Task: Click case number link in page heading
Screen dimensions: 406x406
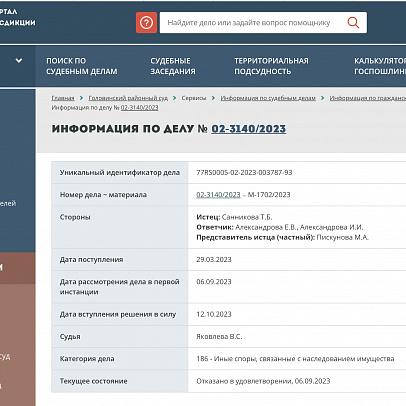Action: click(x=249, y=129)
